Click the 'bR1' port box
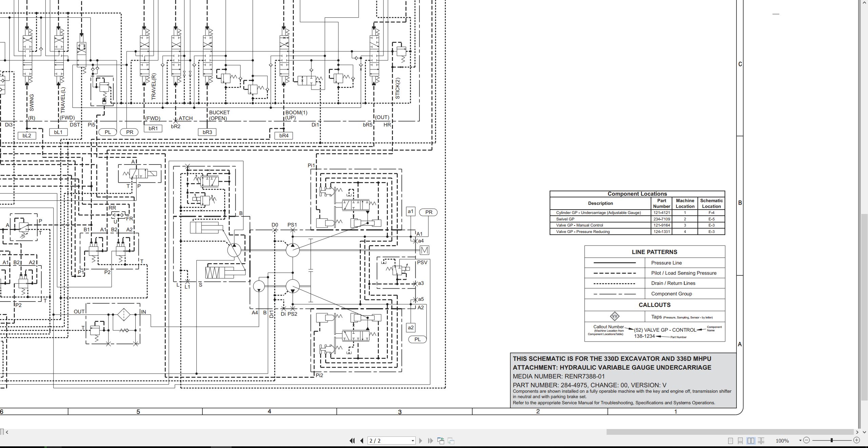868x448 pixels. tap(153, 128)
